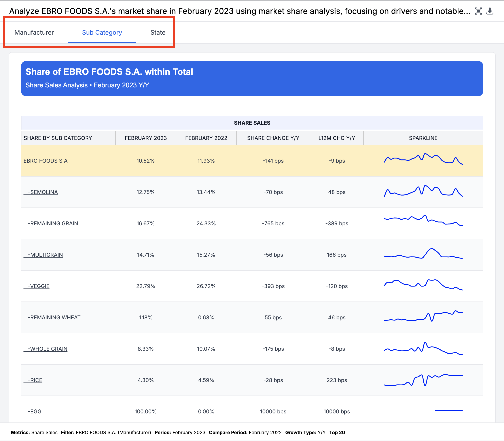Open the -SEMOLINA sub category link

[43, 192]
